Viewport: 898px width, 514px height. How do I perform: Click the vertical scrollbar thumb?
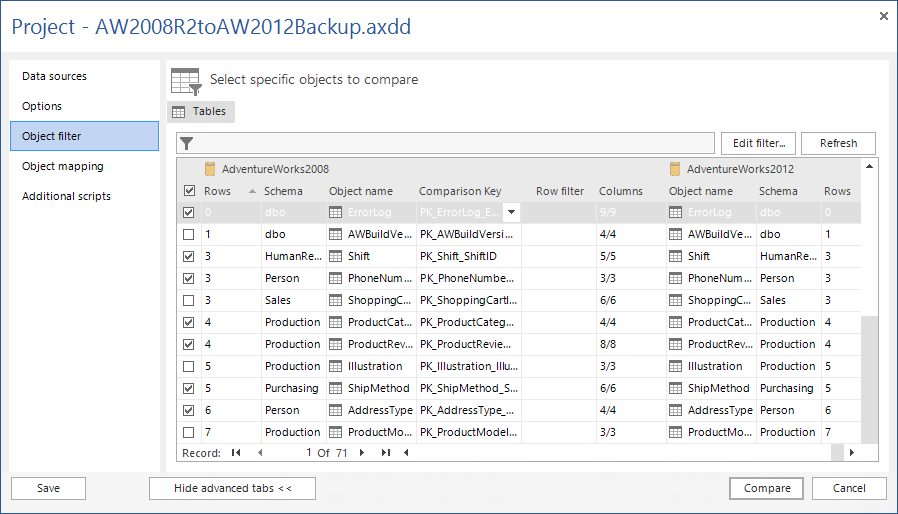(x=869, y=379)
